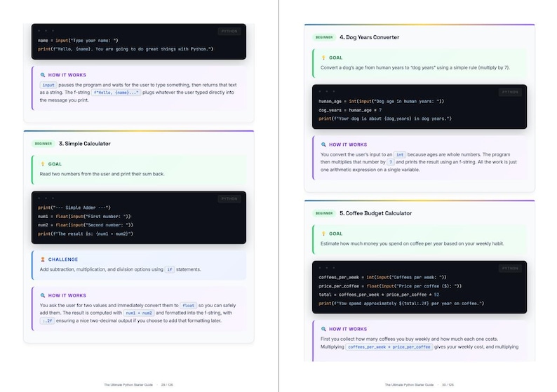Click the code line 'name = input("Type your name: ")'

coord(78,41)
